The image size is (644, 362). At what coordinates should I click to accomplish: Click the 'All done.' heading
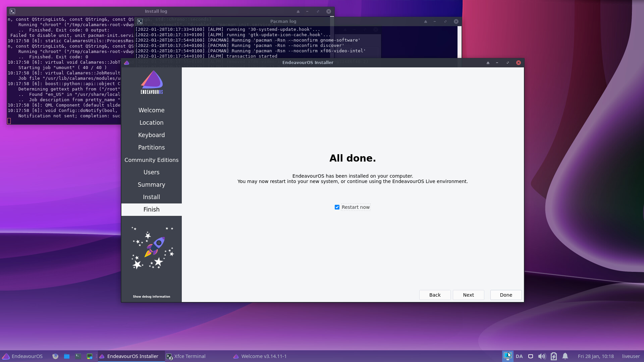353,158
